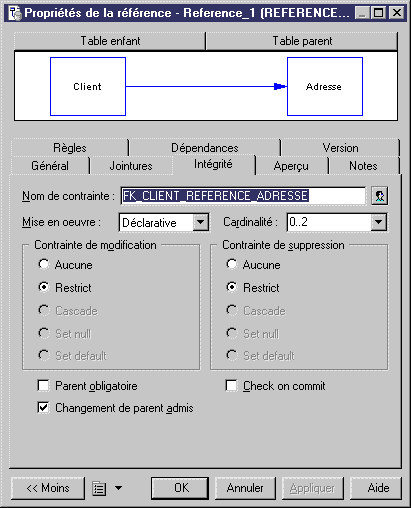The image size is (411, 508).
Task: Click the user-defined constraint name icon button
Action: (x=380, y=196)
